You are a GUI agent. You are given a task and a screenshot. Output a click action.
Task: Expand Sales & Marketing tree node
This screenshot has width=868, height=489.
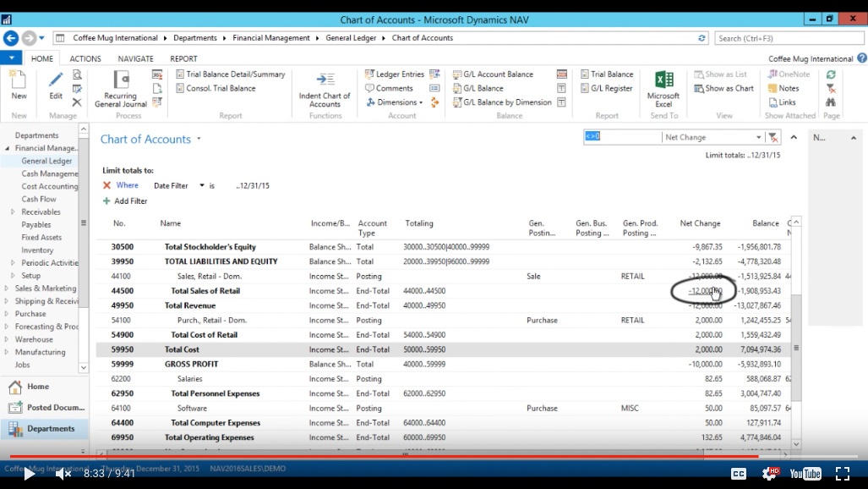coord(6,288)
